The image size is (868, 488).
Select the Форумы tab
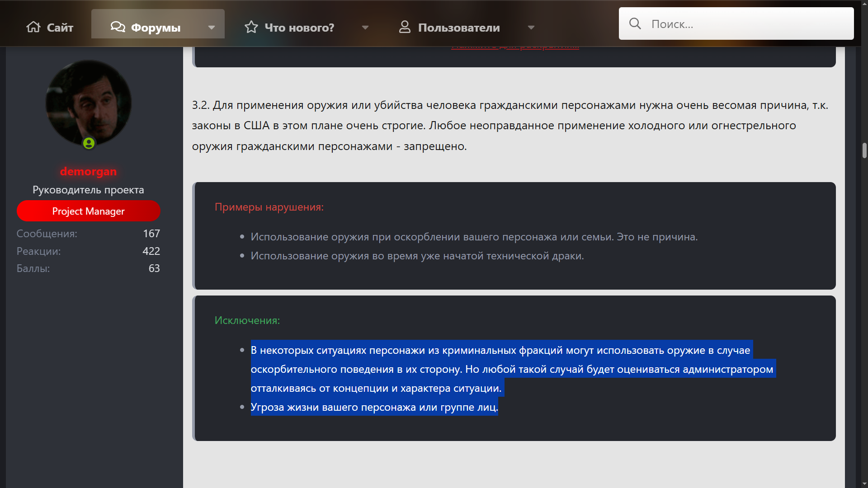(156, 28)
